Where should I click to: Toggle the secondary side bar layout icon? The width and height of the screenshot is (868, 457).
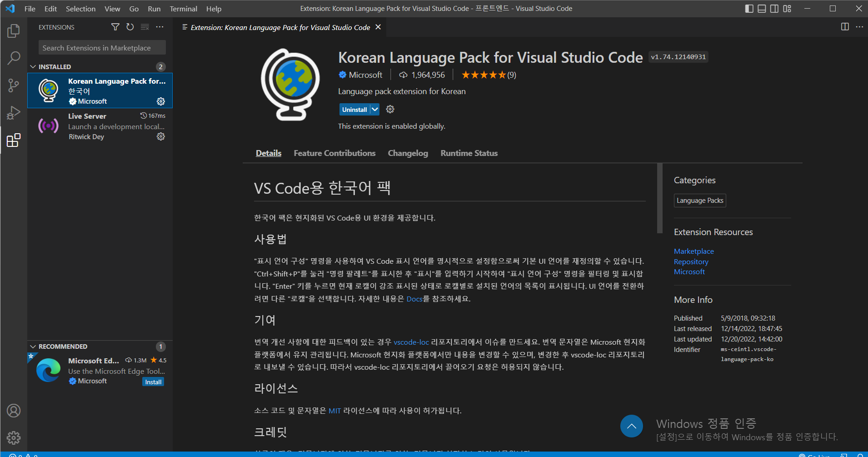click(774, 9)
